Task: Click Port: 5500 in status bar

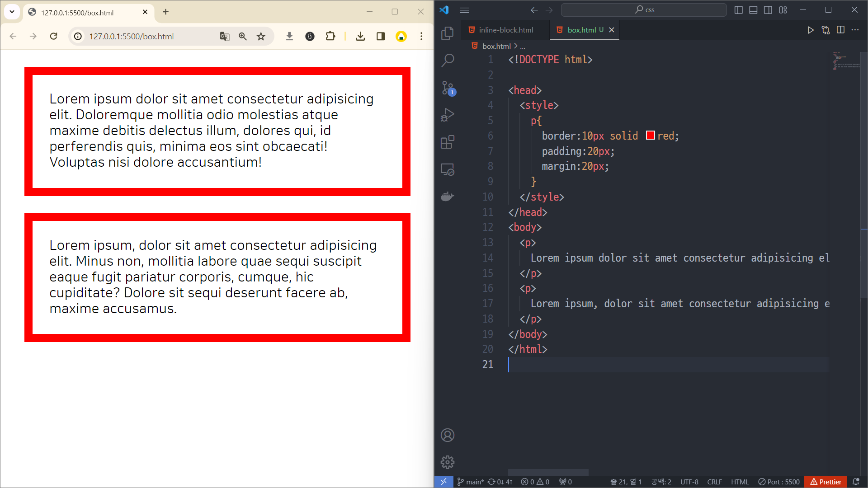Action: coord(779,482)
